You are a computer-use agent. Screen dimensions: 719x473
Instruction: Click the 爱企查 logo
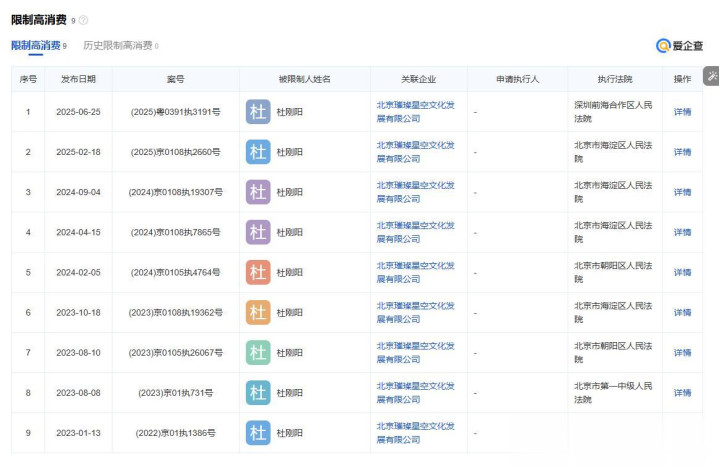click(x=679, y=46)
